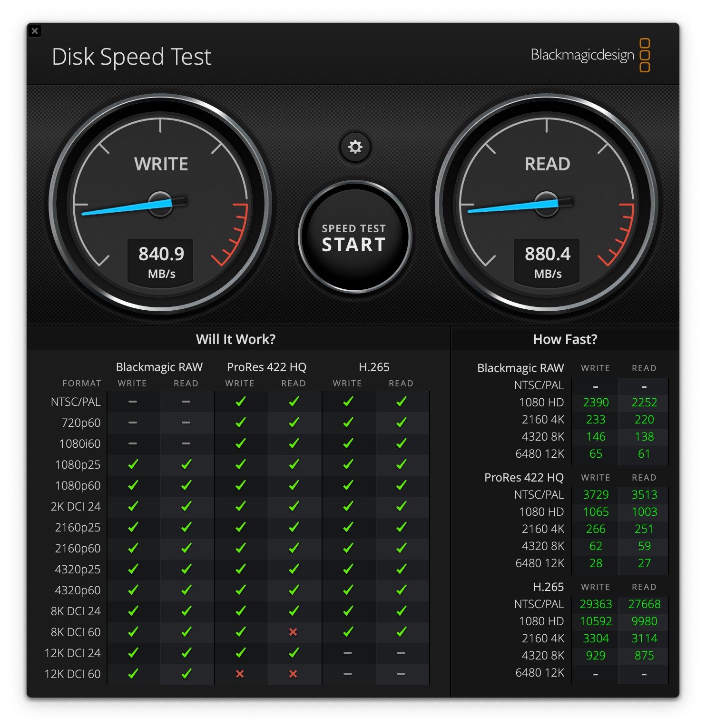Click the "3729" ProRes write value
This screenshot has width=706, height=728.
[x=596, y=495]
